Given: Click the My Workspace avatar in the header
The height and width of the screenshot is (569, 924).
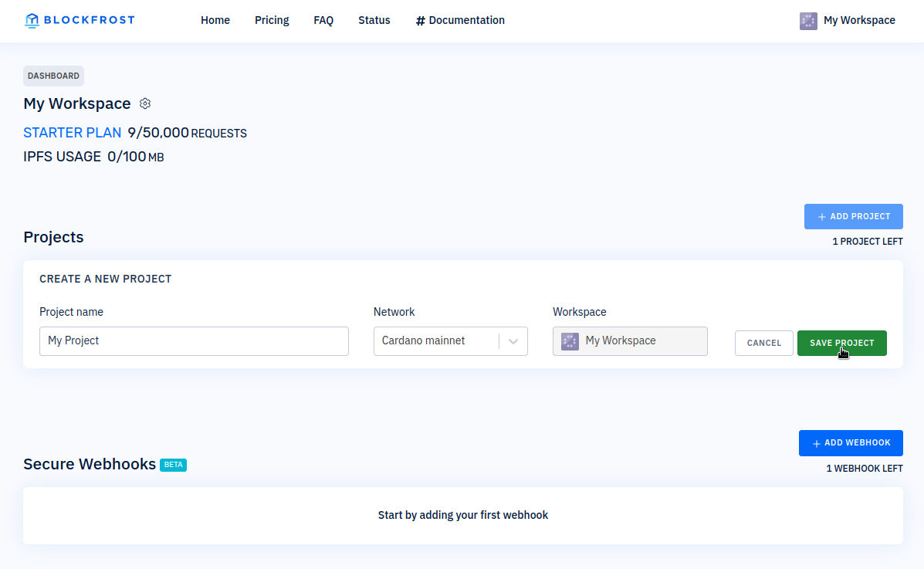Looking at the screenshot, I should [x=808, y=21].
